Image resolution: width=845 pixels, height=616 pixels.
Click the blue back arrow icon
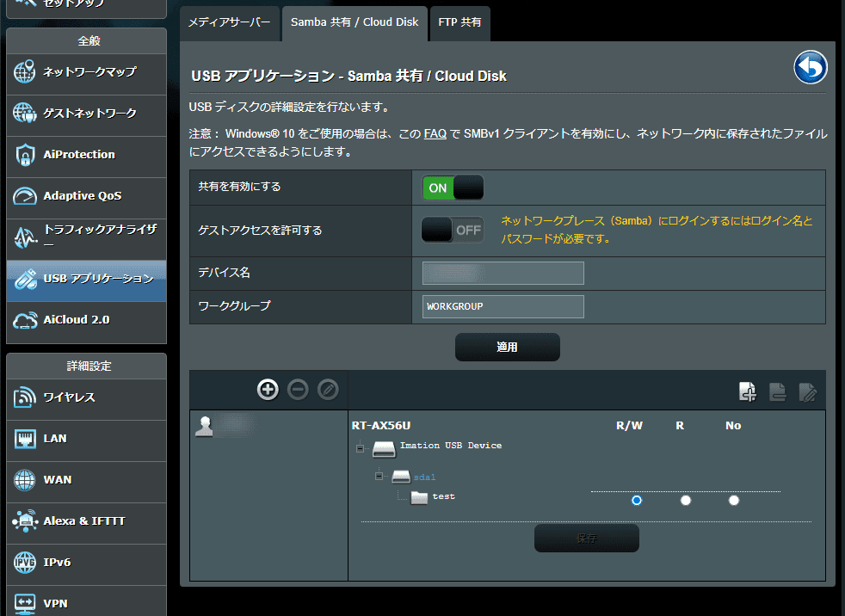(x=810, y=67)
